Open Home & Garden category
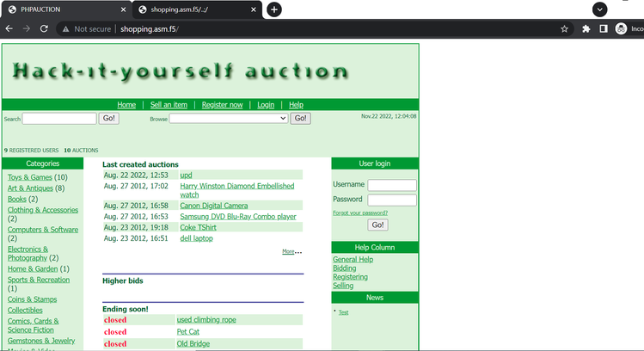 tap(33, 268)
